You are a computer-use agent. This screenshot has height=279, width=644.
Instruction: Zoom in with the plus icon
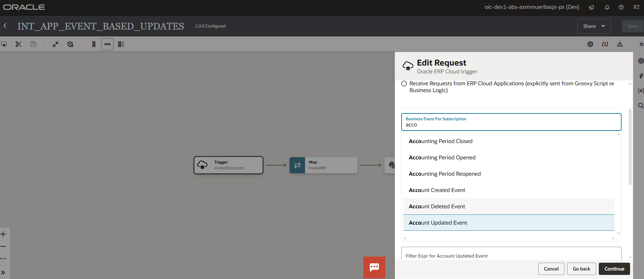(x=3, y=234)
